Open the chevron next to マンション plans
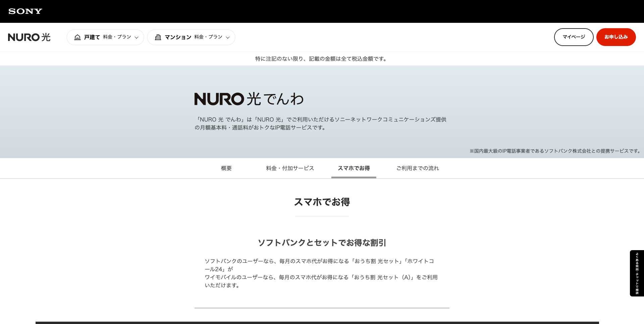This screenshot has height=324, width=644. point(228,38)
